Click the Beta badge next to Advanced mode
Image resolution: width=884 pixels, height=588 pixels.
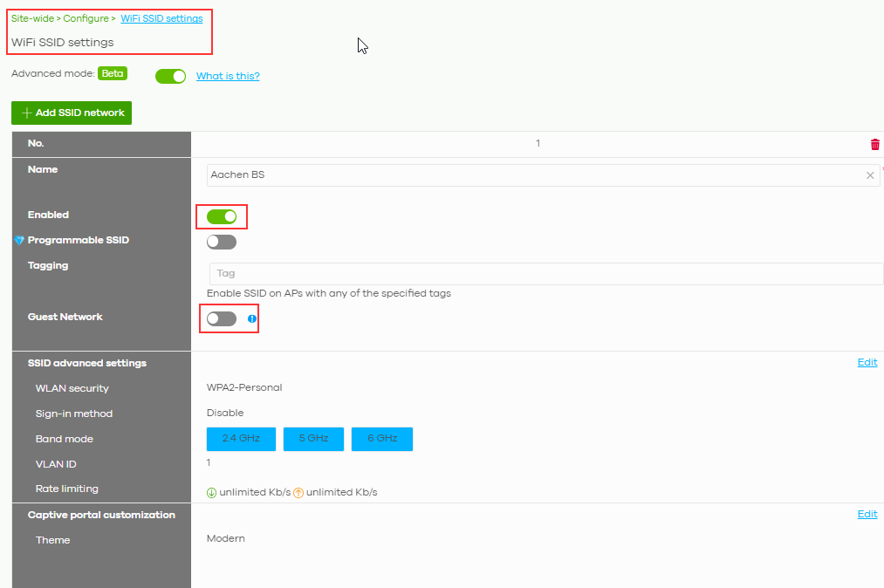[113, 74]
